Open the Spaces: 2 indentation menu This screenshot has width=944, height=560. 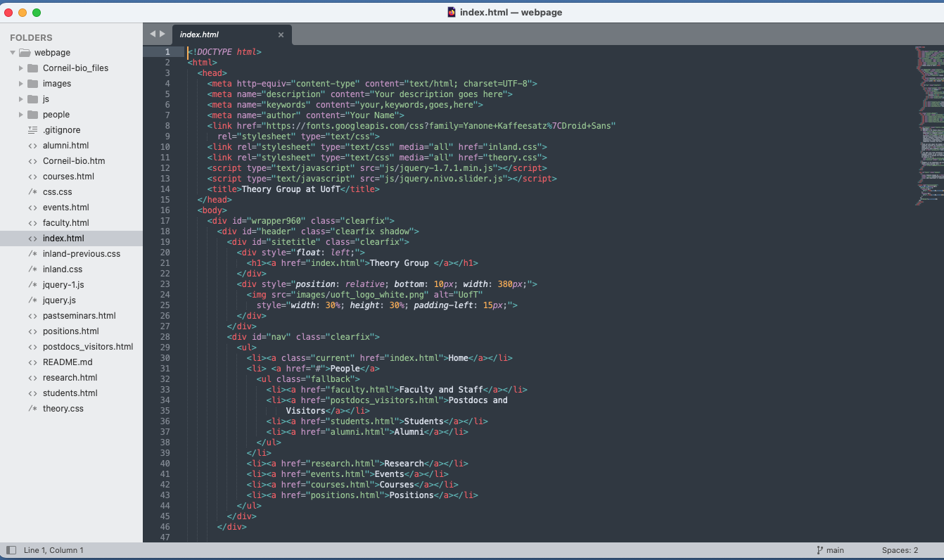pos(900,550)
